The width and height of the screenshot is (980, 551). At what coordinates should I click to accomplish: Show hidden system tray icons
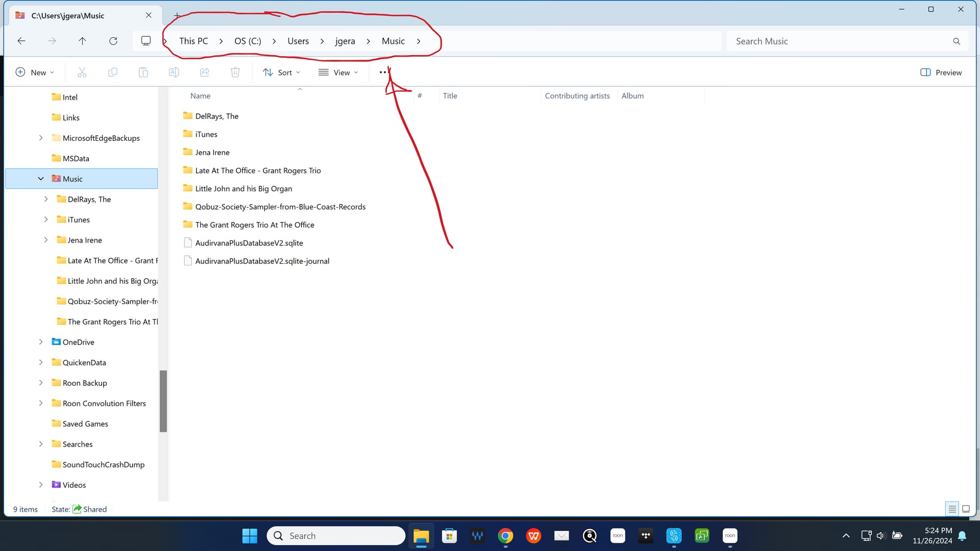pos(846,536)
